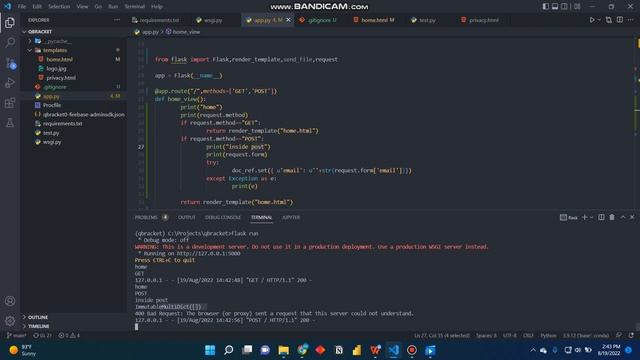Run the Python file with play button
This screenshot has width=640, height=360.
tap(592, 20)
